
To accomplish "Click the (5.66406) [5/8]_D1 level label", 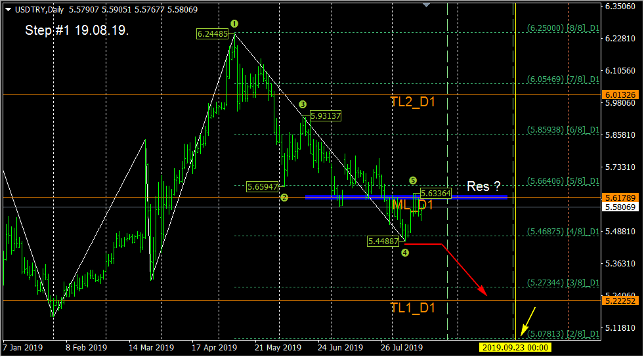I will [x=563, y=181].
